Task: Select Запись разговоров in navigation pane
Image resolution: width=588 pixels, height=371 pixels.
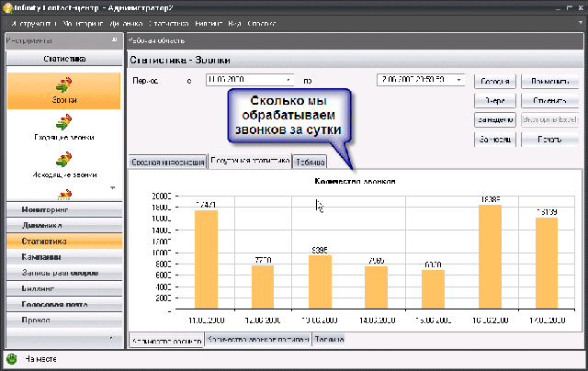Action: (64, 273)
